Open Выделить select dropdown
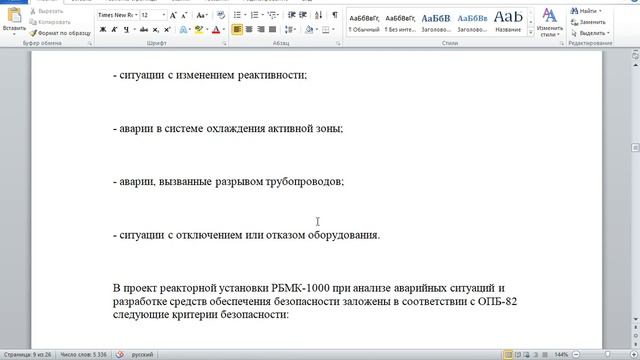The image size is (640, 360). pos(590,33)
